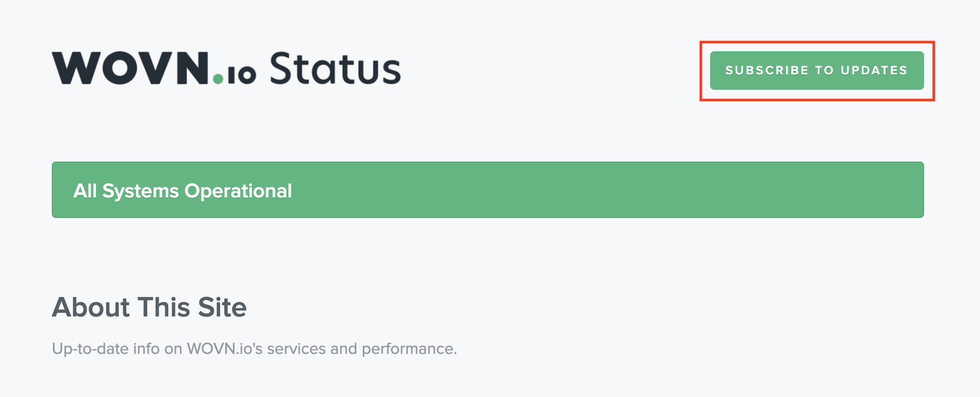This screenshot has height=397, width=980.
Task: Click the word "Systems" in the status banner
Action: pos(141,191)
